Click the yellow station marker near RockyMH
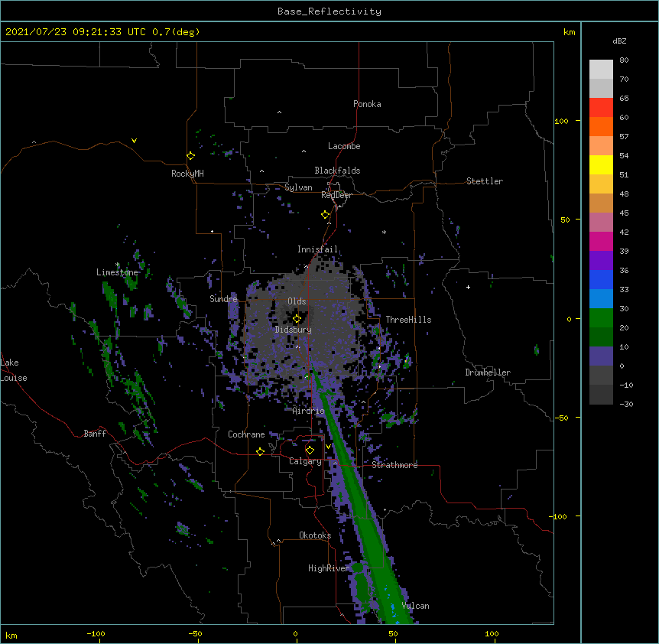The image size is (659, 644). (x=190, y=156)
